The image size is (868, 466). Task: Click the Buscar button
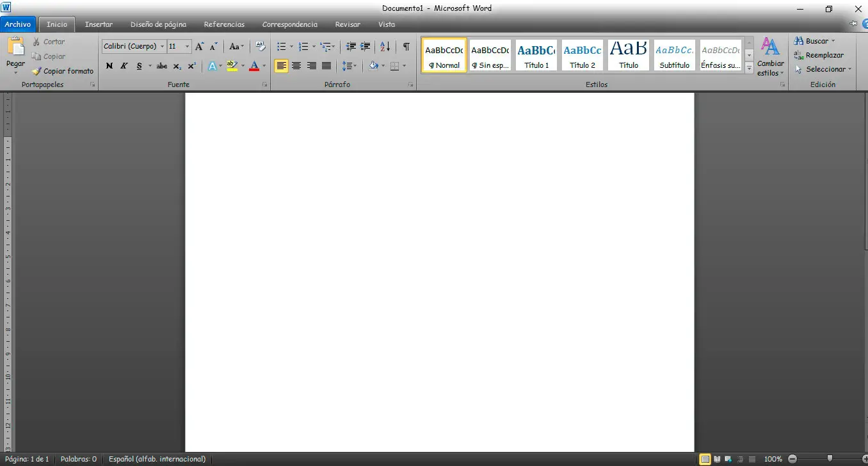point(814,41)
